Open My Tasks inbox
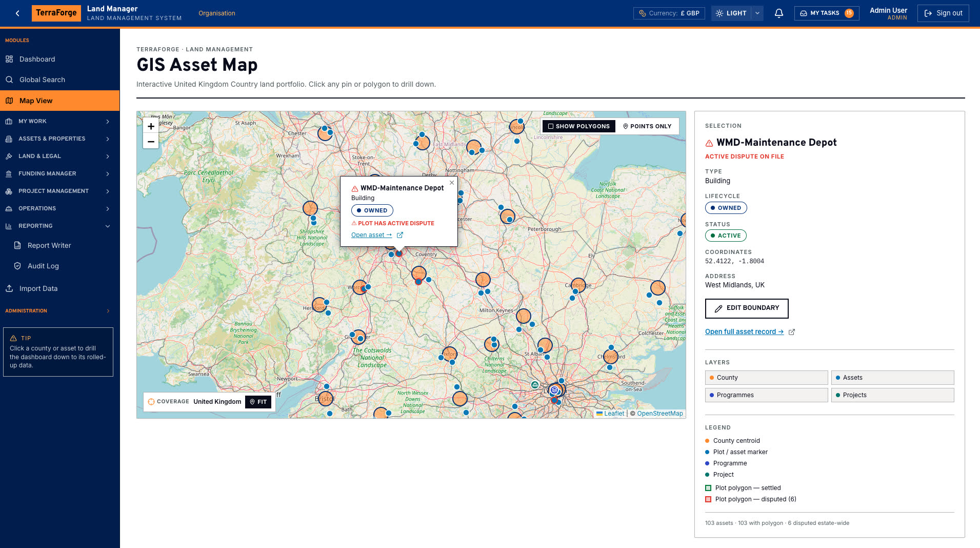 [827, 13]
